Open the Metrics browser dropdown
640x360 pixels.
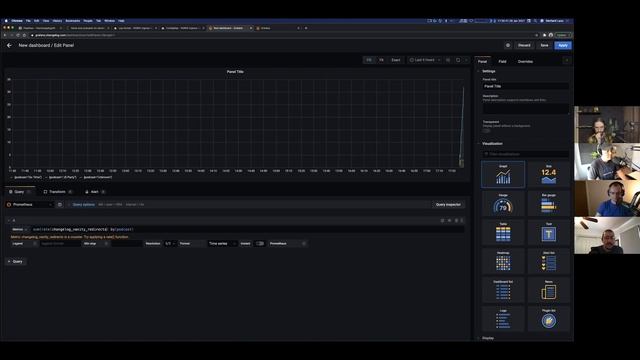pos(19,229)
